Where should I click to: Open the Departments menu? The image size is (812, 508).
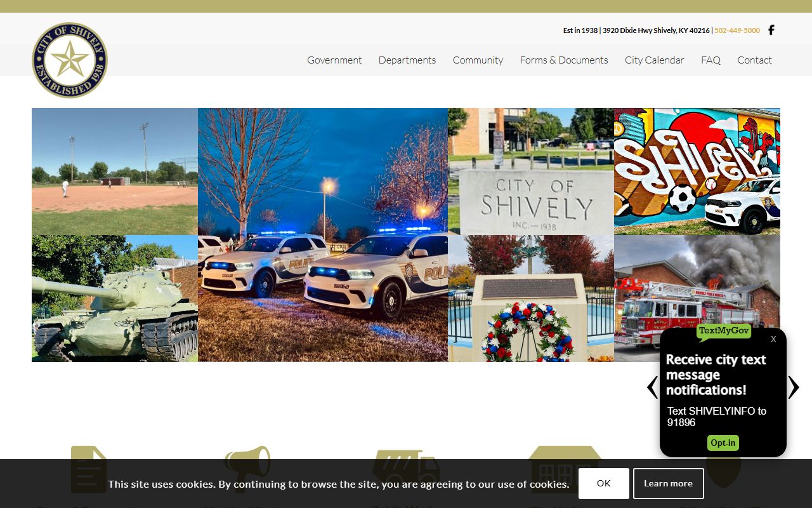pos(407,60)
